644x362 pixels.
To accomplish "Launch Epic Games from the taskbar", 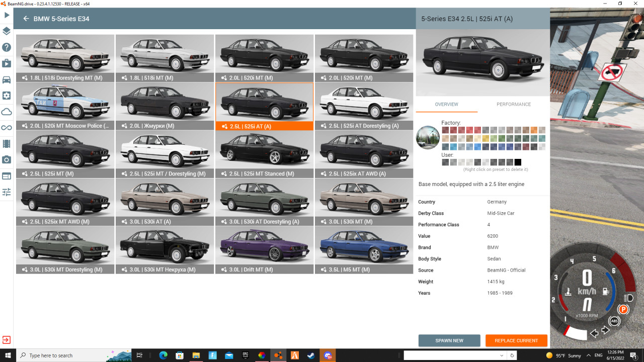I will (x=245, y=355).
